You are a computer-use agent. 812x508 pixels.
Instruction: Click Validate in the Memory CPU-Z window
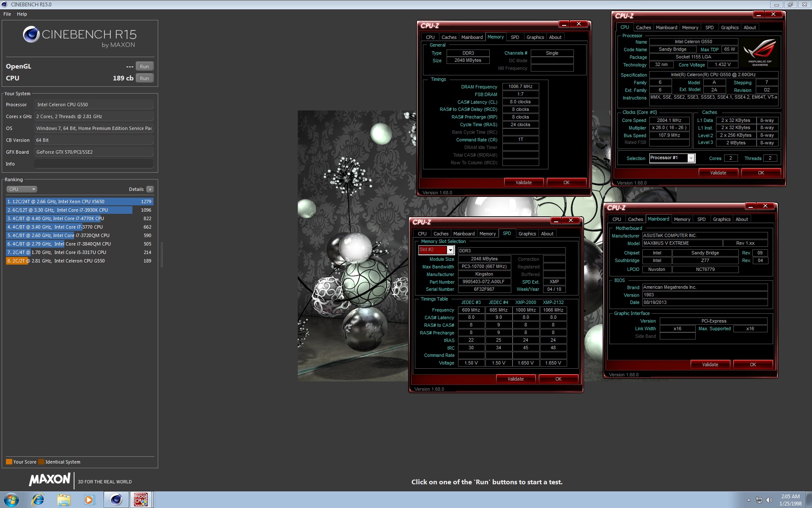pyautogui.click(x=524, y=182)
